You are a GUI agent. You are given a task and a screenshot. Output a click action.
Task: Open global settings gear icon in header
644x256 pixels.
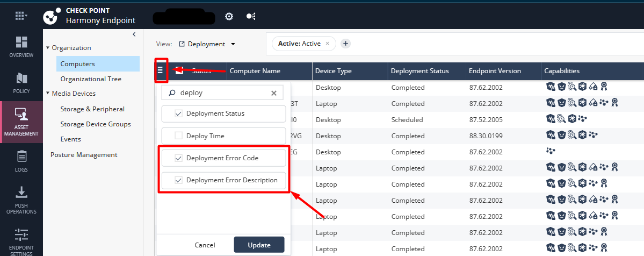(x=229, y=17)
